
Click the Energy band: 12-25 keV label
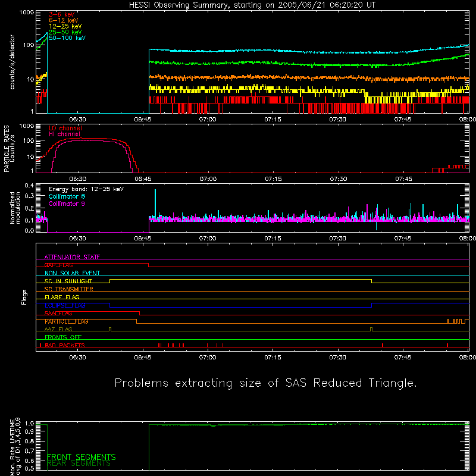tap(86, 189)
